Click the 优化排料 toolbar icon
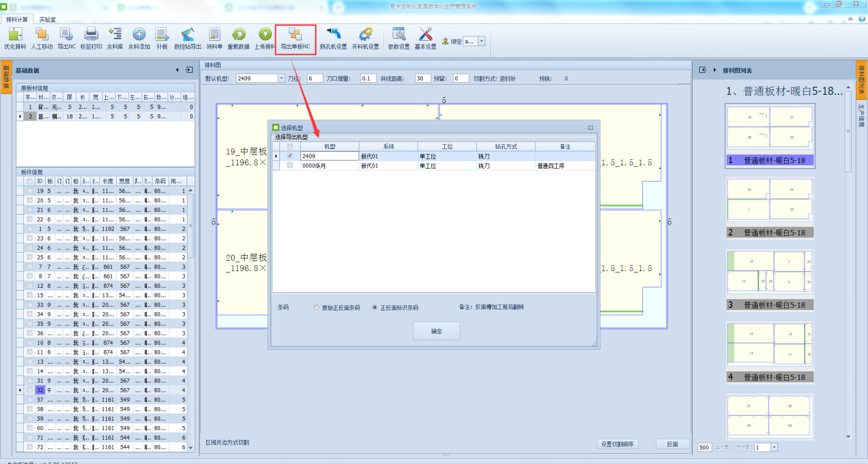The image size is (868, 464). click(15, 36)
